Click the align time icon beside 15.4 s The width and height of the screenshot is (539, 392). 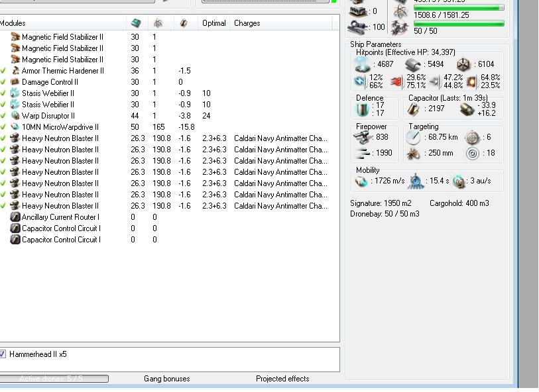click(x=416, y=181)
